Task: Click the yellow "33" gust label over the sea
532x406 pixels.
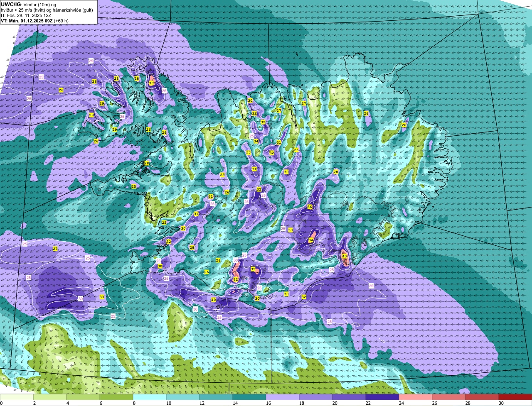Action: [x=102, y=297]
